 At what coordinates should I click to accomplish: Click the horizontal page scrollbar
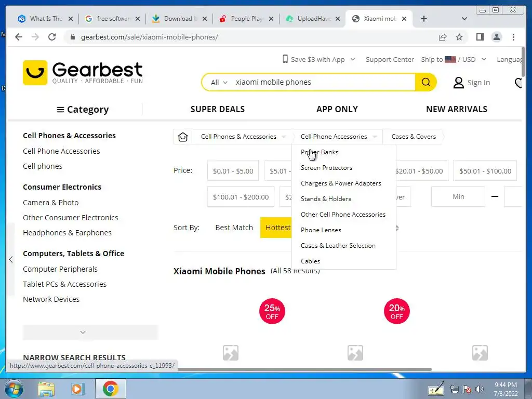click(304, 369)
